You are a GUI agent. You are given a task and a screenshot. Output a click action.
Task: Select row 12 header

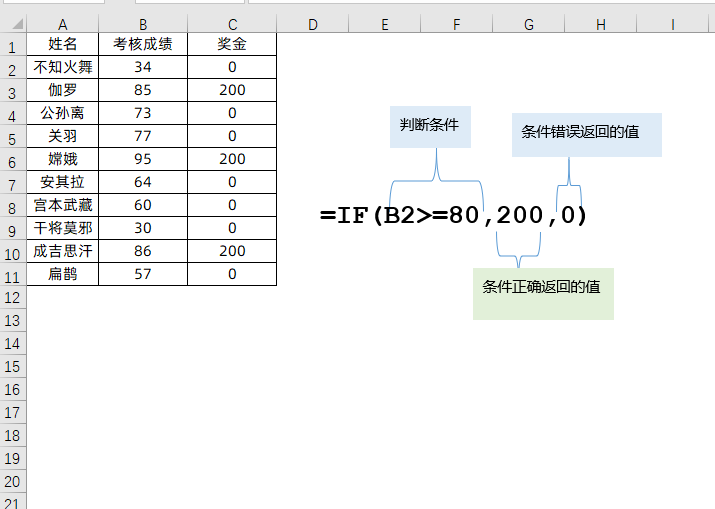coord(13,297)
